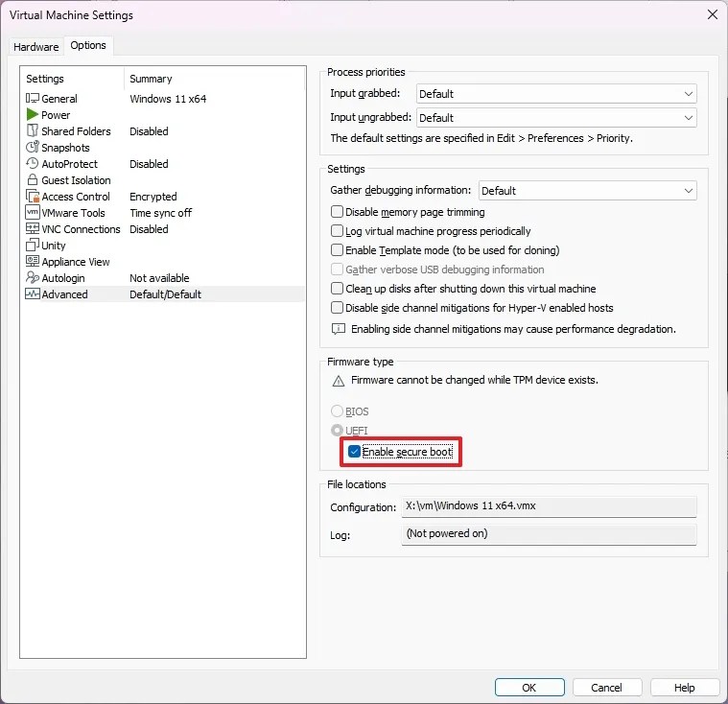Viewport: 728px width, 704px height.
Task: Click the Log location field
Action: (549, 534)
